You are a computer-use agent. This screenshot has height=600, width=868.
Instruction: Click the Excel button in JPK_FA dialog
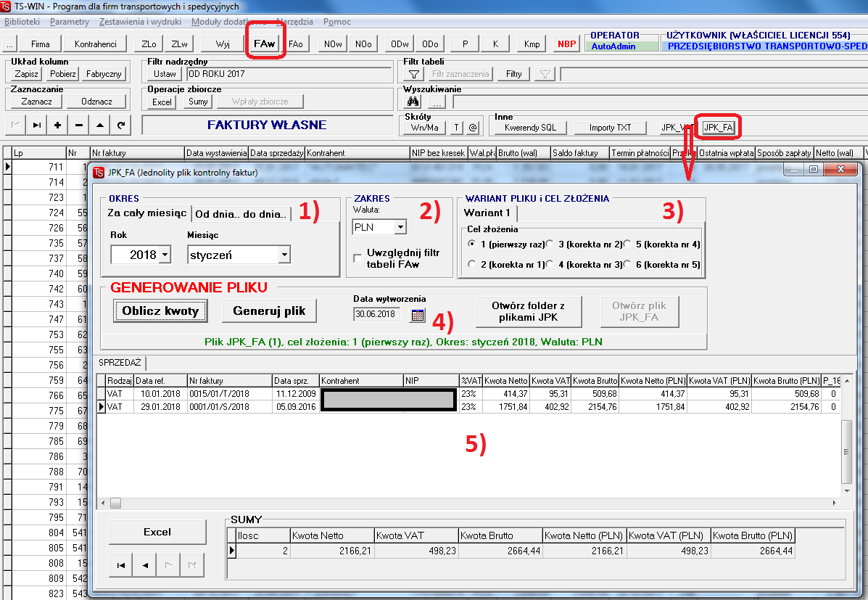coord(157,532)
